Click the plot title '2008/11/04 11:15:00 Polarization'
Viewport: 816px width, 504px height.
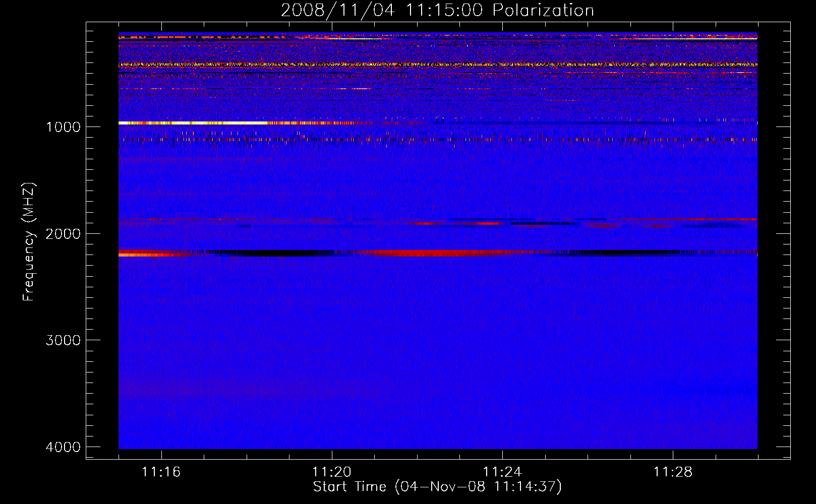[x=437, y=10]
